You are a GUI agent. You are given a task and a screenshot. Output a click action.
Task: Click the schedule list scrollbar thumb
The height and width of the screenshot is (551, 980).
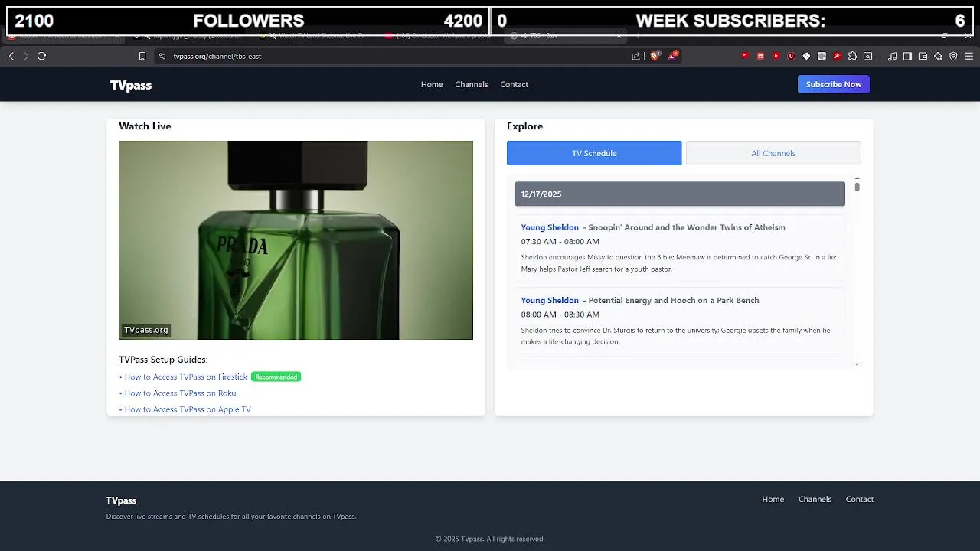857,187
